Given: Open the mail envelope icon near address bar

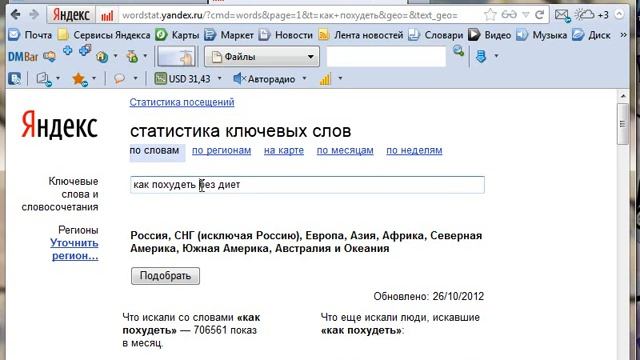Looking at the screenshot, I should [x=562, y=16].
